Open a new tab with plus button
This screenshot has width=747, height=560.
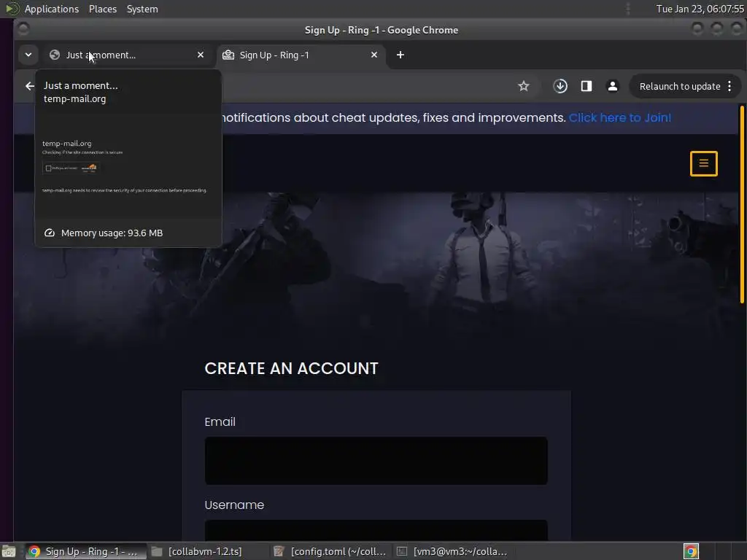[400, 55]
